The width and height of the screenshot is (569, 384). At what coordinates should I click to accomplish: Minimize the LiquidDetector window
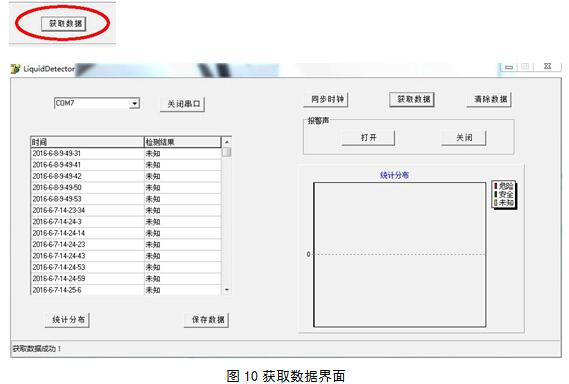click(509, 67)
